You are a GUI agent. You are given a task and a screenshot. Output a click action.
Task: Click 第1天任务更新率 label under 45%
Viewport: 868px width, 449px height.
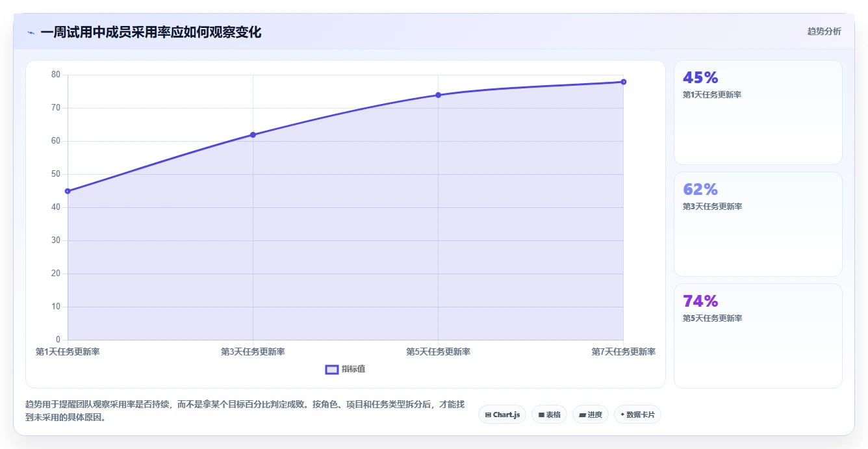pyautogui.click(x=712, y=95)
